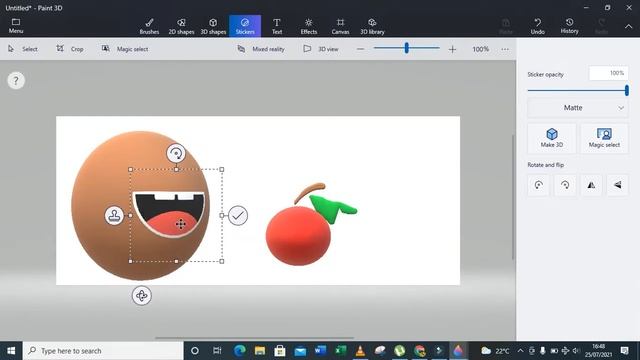
Task: Click the 3D rotate handle below the sphere
Action: pyautogui.click(x=142, y=295)
